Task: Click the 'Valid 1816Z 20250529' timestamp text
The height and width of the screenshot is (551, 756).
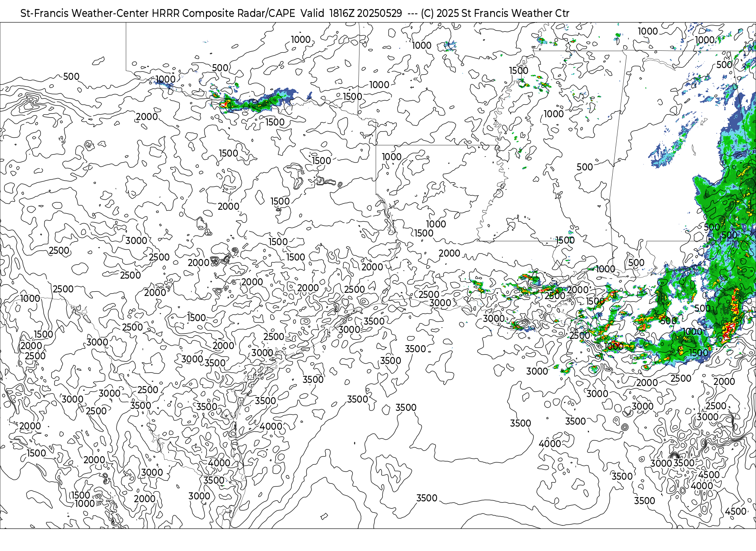Action: click(351, 13)
